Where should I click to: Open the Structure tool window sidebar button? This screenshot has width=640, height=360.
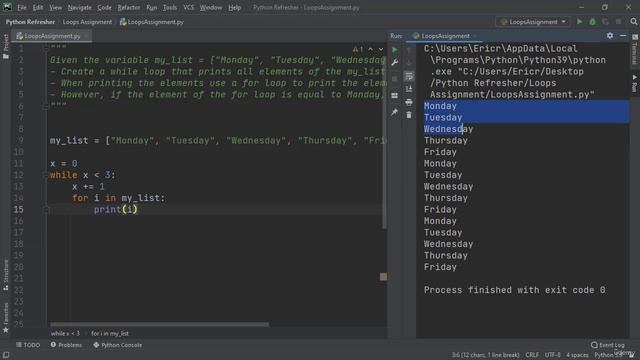coord(6,275)
